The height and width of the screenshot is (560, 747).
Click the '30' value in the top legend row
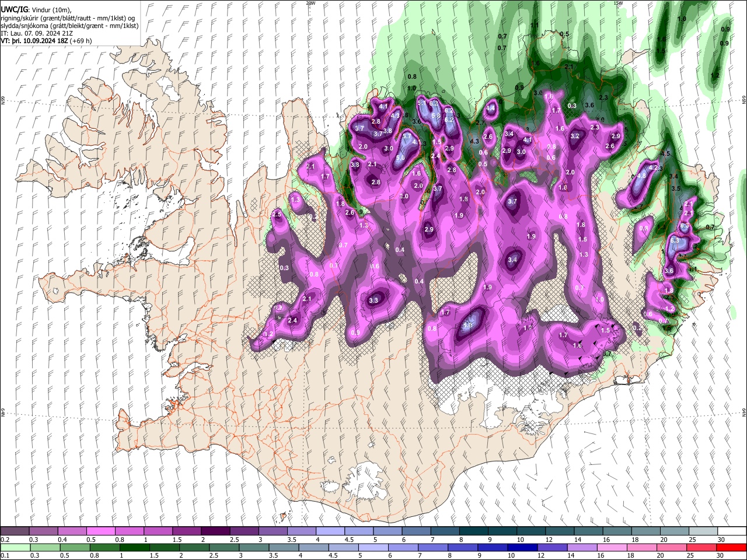point(721,540)
